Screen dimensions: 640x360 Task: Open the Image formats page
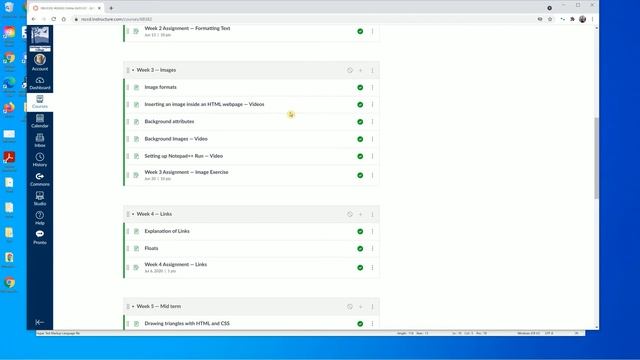[x=160, y=87]
